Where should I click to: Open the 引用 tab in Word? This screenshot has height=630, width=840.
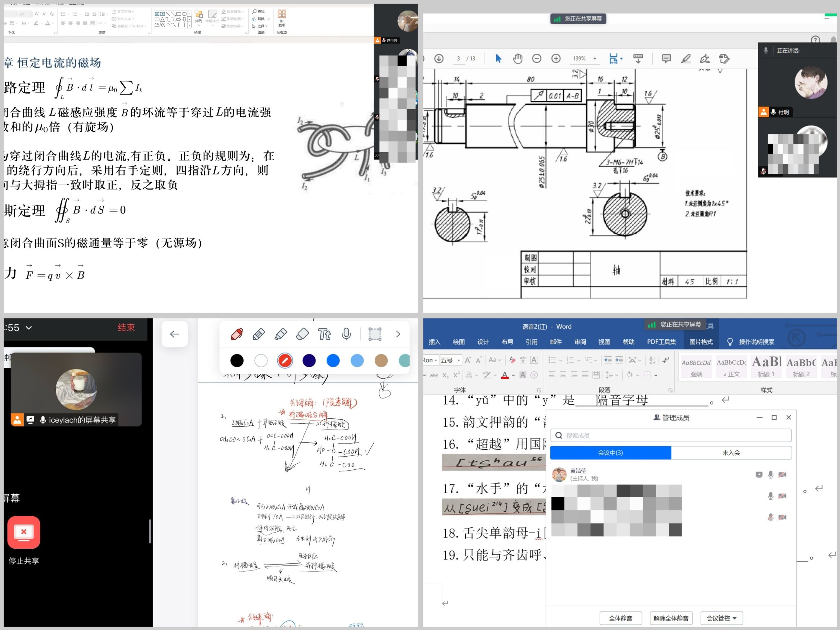coord(532,342)
